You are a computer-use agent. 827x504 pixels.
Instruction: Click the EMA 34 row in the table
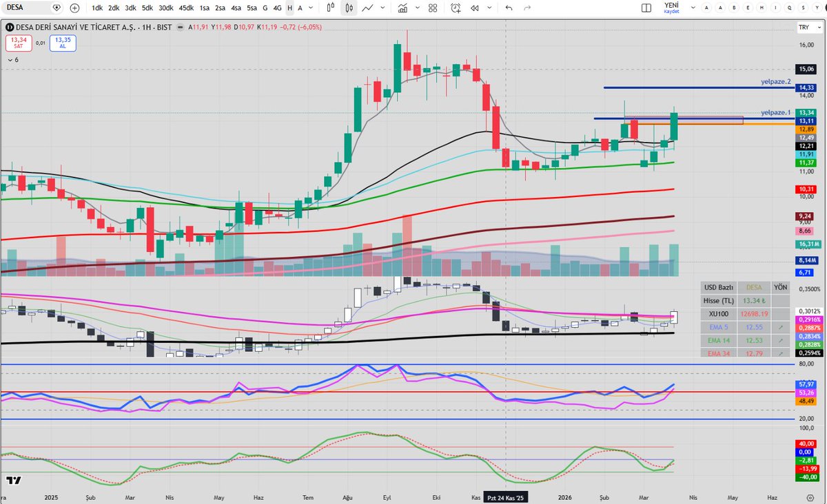tap(745, 353)
